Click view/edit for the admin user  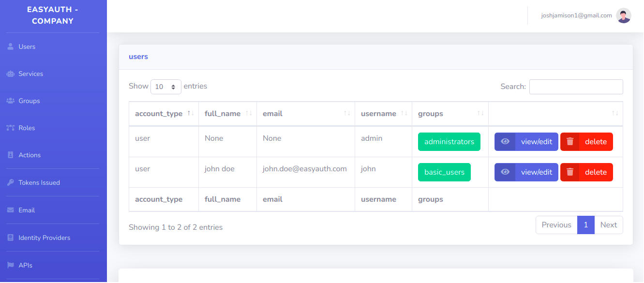point(526,142)
